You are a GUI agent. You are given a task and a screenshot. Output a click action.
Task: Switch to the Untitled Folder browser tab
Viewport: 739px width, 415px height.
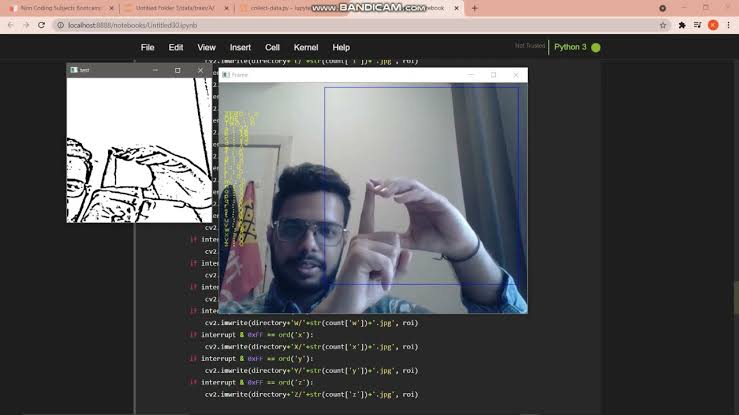176,8
